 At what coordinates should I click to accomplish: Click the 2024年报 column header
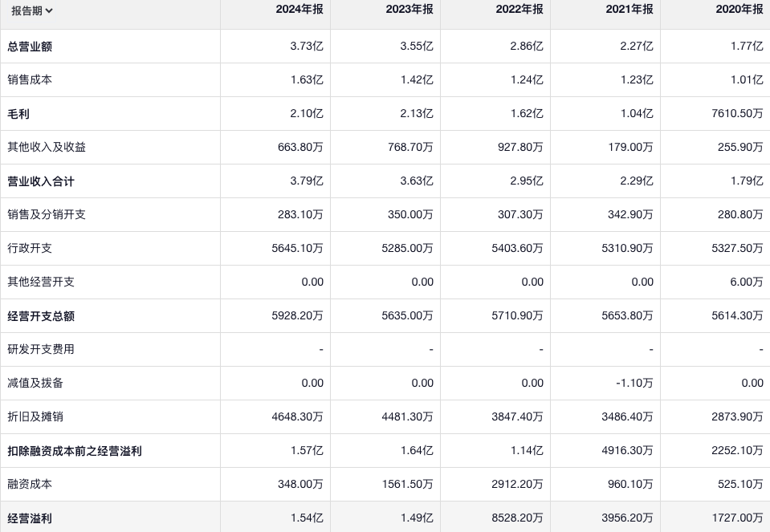pos(299,10)
